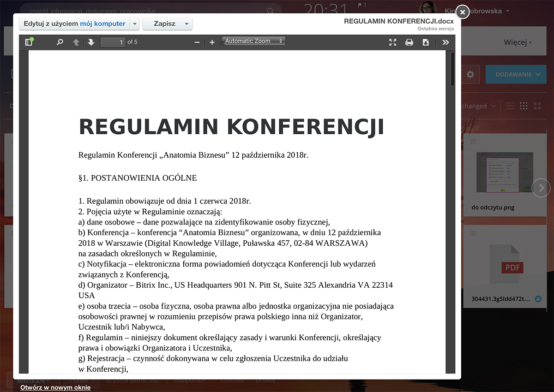Screen dimensions: 554x392
Task: Close the document preview overlay
Action: tap(463, 12)
